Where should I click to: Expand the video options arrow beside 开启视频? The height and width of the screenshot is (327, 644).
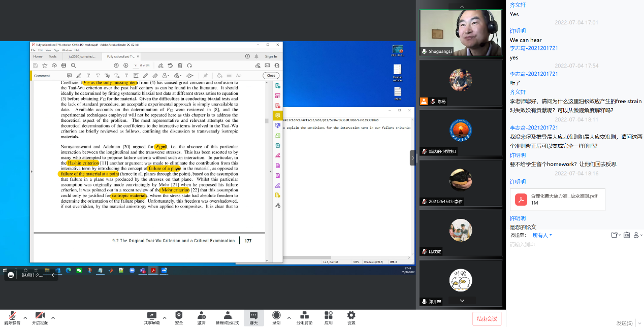(53, 318)
